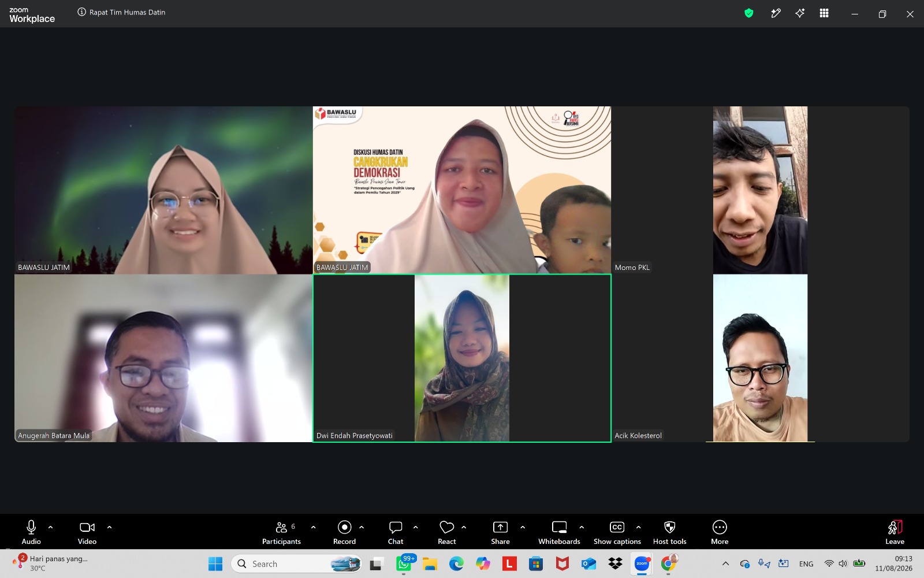This screenshot has width=924, height=578.
Task: Open the Record options chevron
Action: (x=362, y=527)
